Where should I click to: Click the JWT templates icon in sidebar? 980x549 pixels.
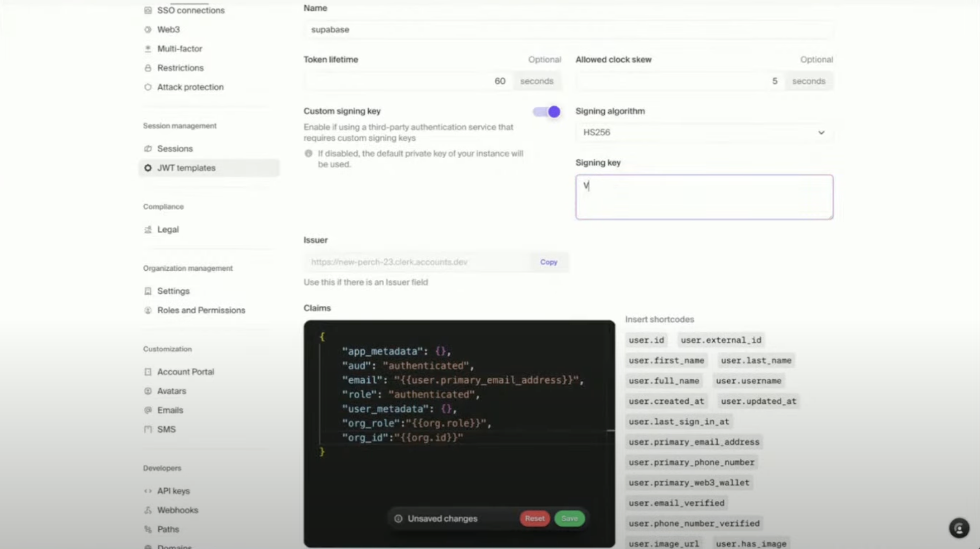click(x=148, y=168)
